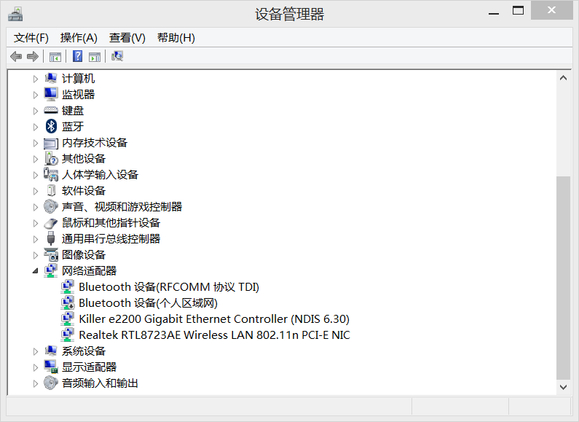Expand the 监视器 node arrow
Viewport: 579px width, 422px height.
click(35, 95)
